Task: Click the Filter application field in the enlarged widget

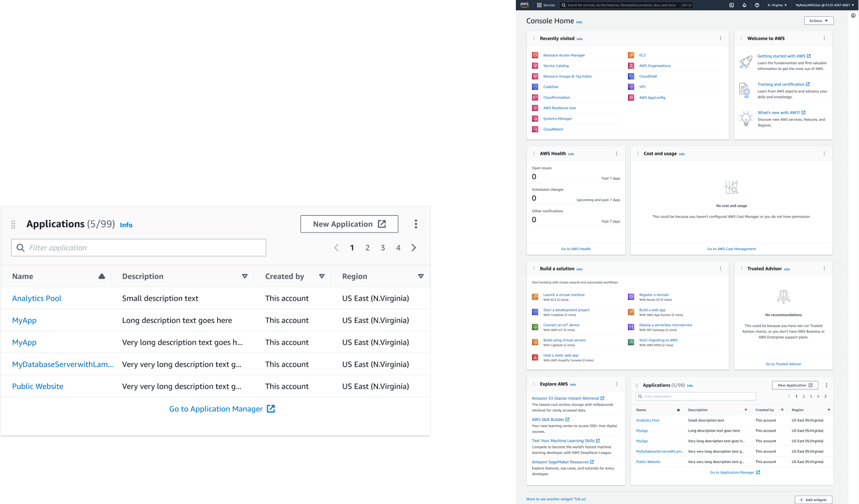Action: [x=139, y=248]
